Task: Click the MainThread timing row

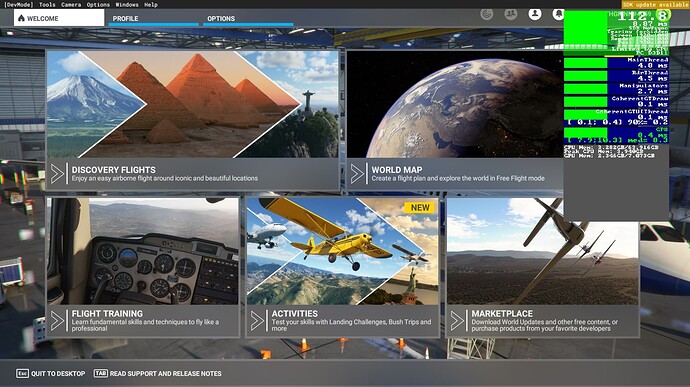Action: point(616,63)
